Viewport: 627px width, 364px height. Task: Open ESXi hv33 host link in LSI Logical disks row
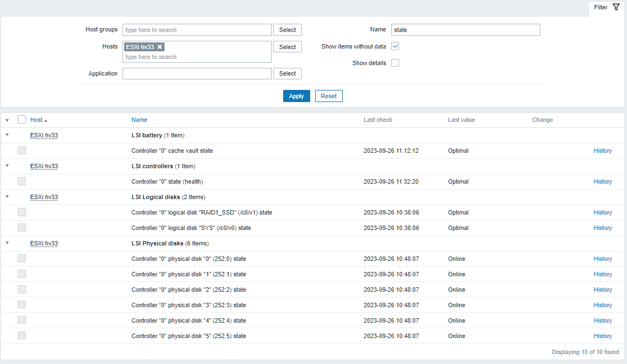click(x=44, y=197)
